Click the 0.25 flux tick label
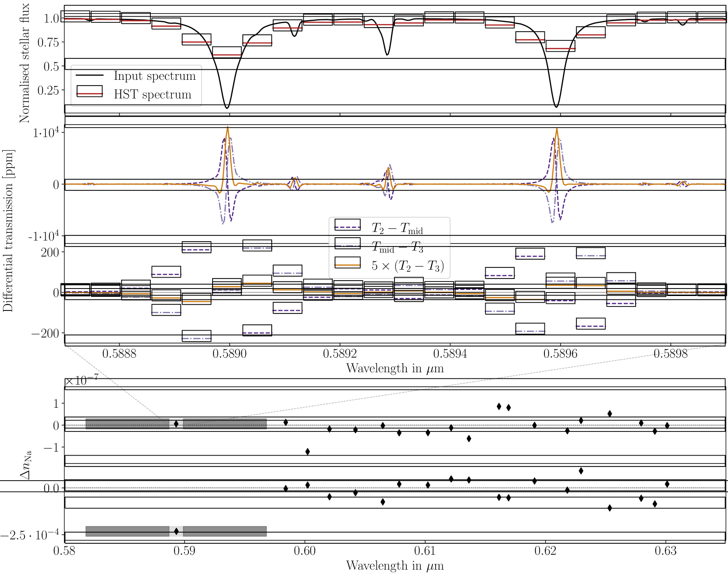The height and width of the screenshot is (574, 728). tap(48, 90)
